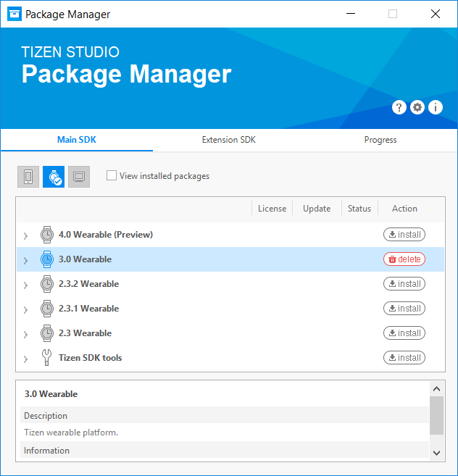Open the Help question mark icon
Viewport: 458px width, 476px height.
click(399, 107)
